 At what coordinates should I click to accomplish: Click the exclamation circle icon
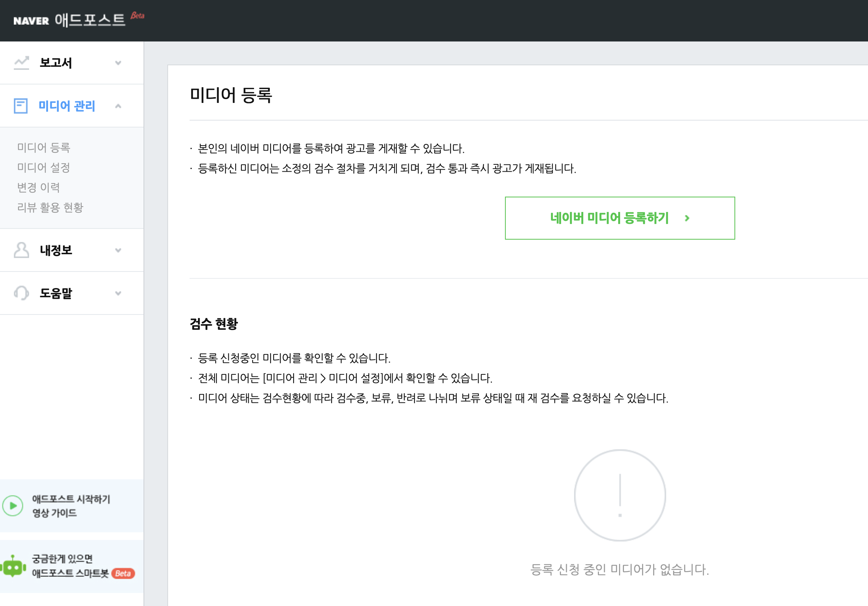(x=620, y=495)
